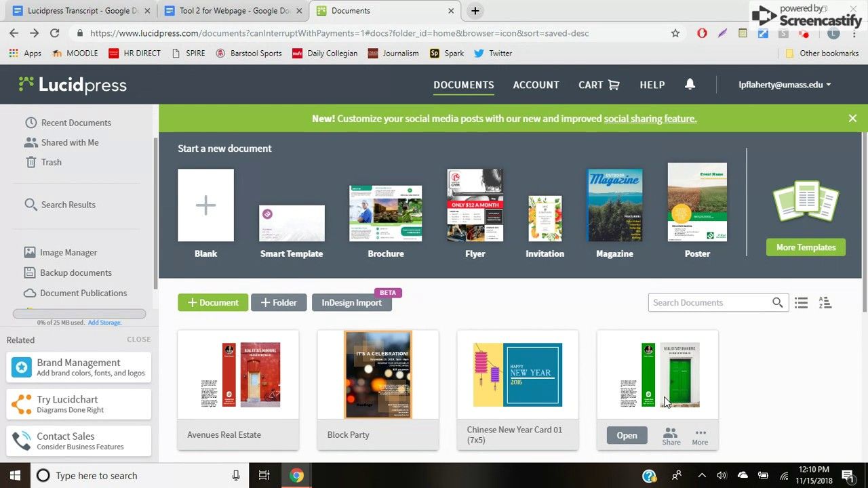Click the Add Storage link

pyautogui.click(x=104, y=323)
